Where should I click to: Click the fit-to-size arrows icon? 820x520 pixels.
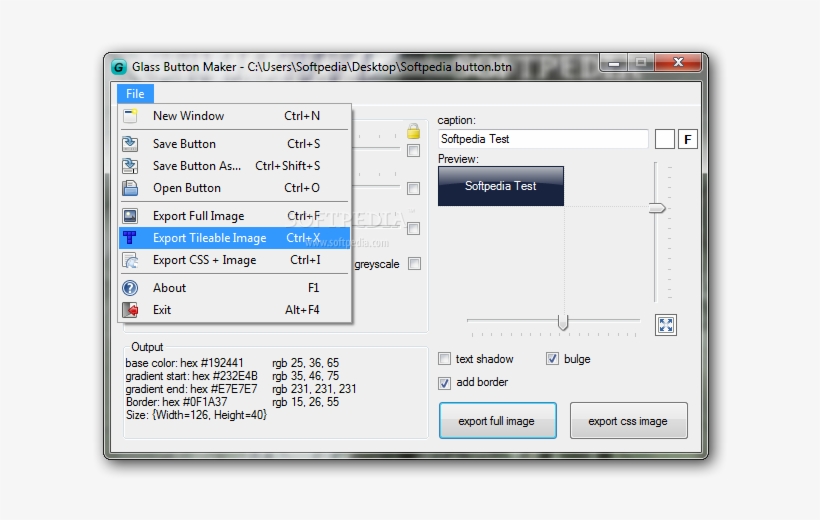(667, 324)
